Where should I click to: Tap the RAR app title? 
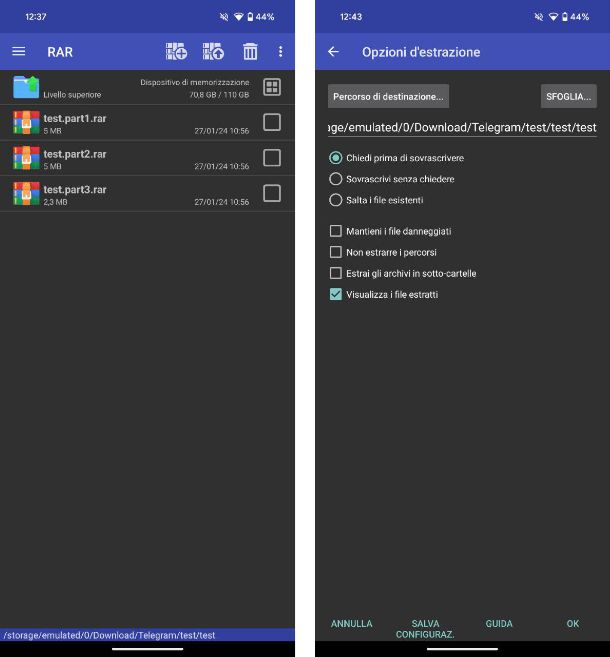click(60, 52)
